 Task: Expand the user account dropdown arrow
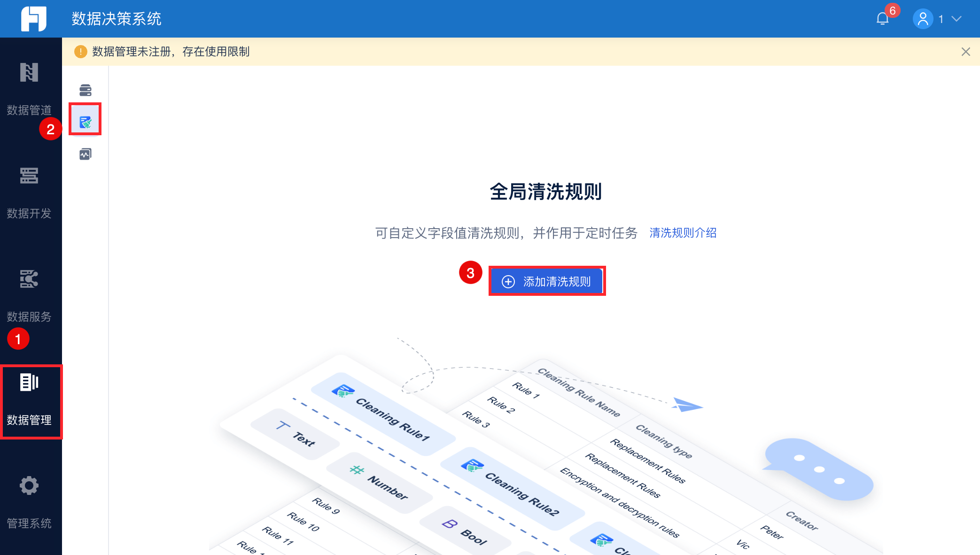957,19
